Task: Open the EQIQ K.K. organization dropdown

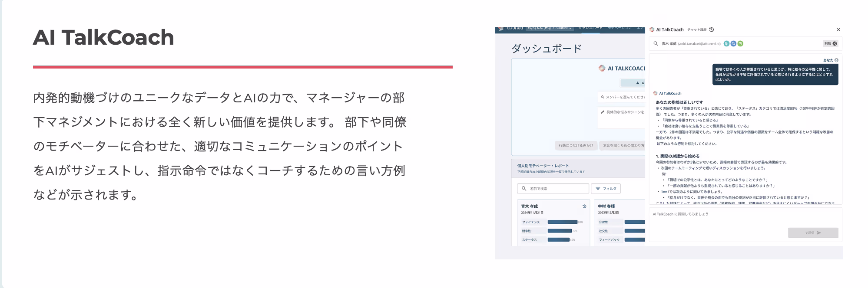Action: tap(550, 28)
